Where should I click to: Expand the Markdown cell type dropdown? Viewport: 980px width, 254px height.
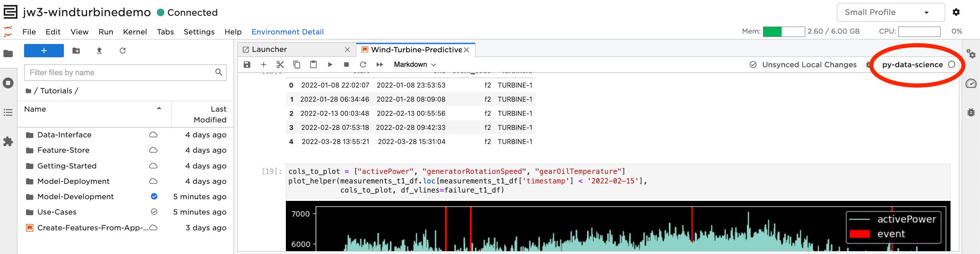pos(414,64)
